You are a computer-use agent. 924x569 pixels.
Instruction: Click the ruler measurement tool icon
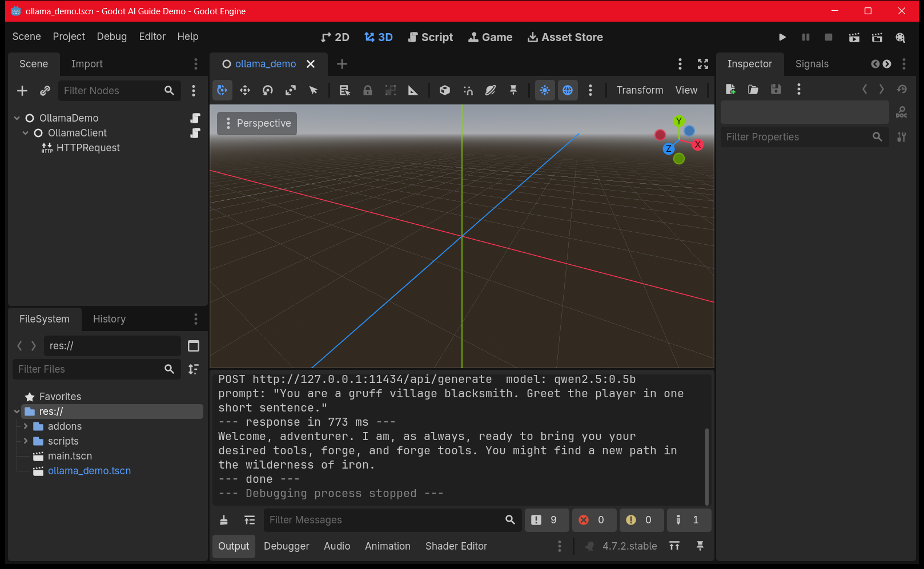(x=413, y=90)
